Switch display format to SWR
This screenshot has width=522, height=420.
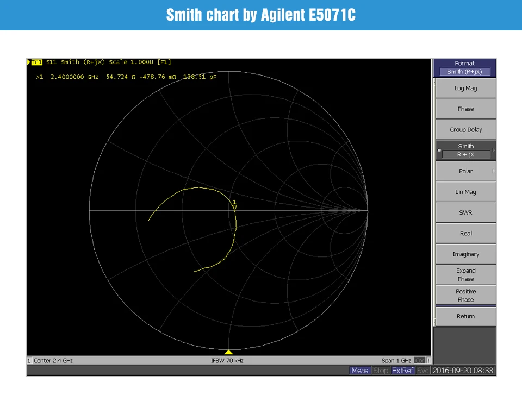(465, 212)
